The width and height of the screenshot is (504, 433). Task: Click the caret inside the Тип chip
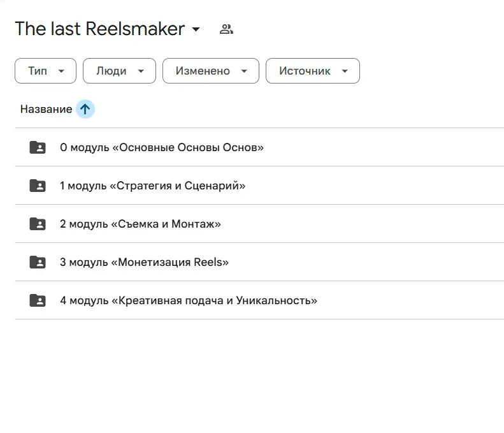click(62, 71)
